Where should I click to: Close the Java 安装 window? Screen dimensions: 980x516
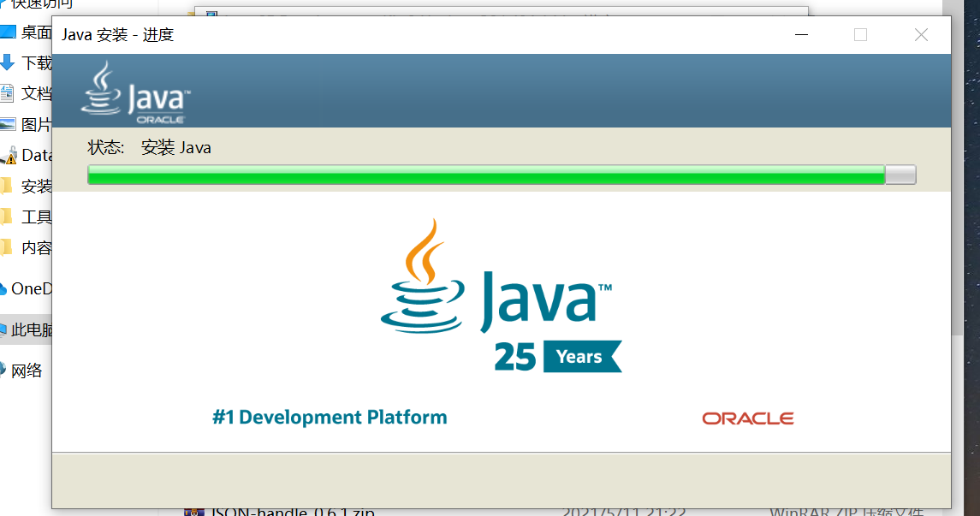tap(921, 35)
